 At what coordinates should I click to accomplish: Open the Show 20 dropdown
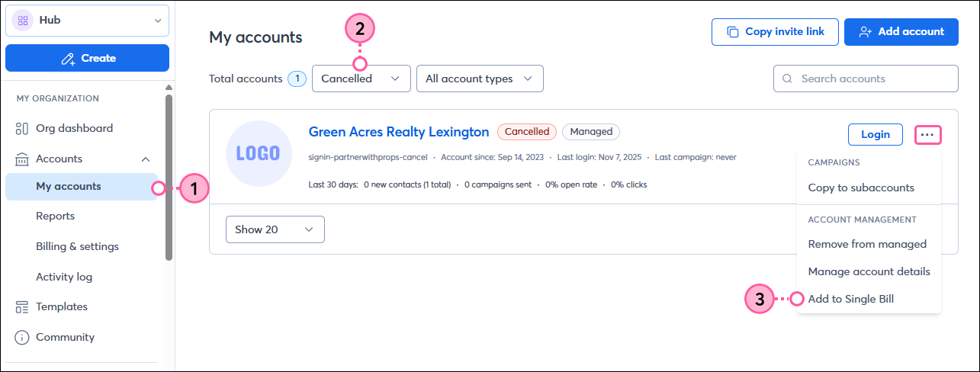point(275,229)
